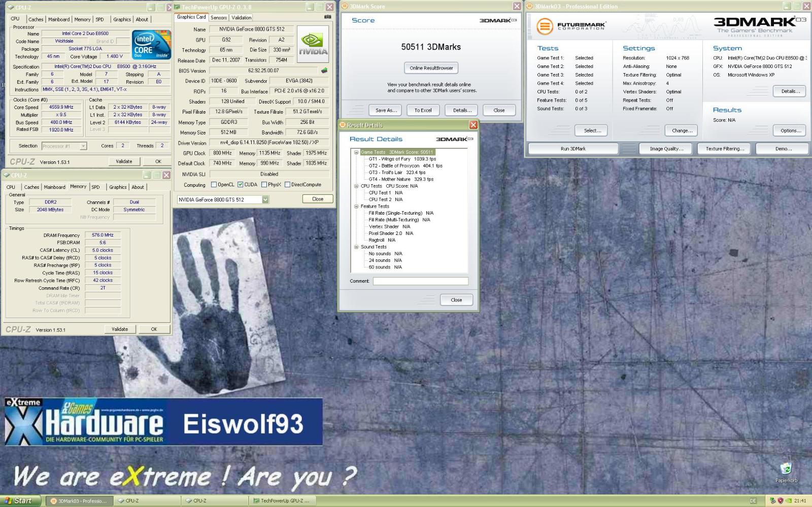Click the Demo... button in 3DMark03
Viewport: 812px width, 507px height.
783,149
